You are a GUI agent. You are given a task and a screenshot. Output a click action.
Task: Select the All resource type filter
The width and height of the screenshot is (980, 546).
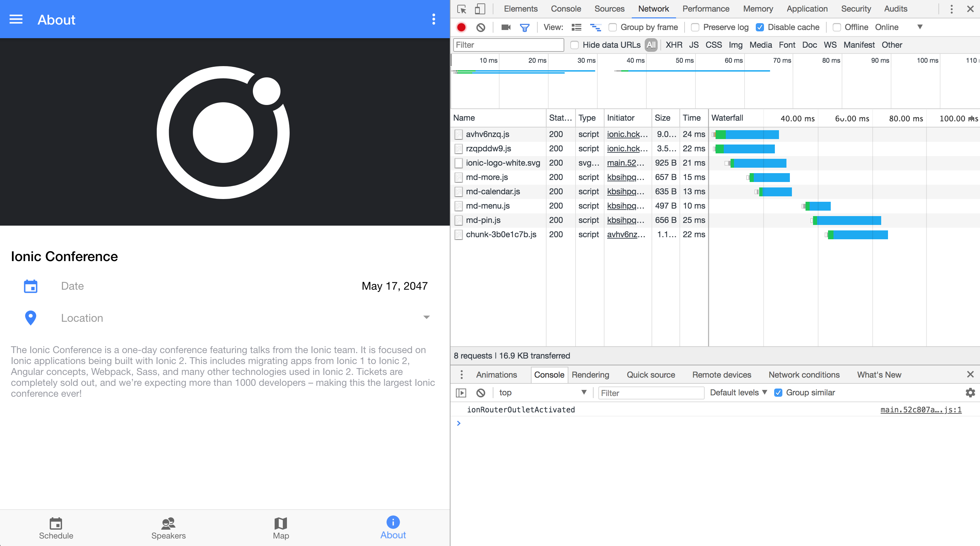pyautogui.click(x=651, y=45)
